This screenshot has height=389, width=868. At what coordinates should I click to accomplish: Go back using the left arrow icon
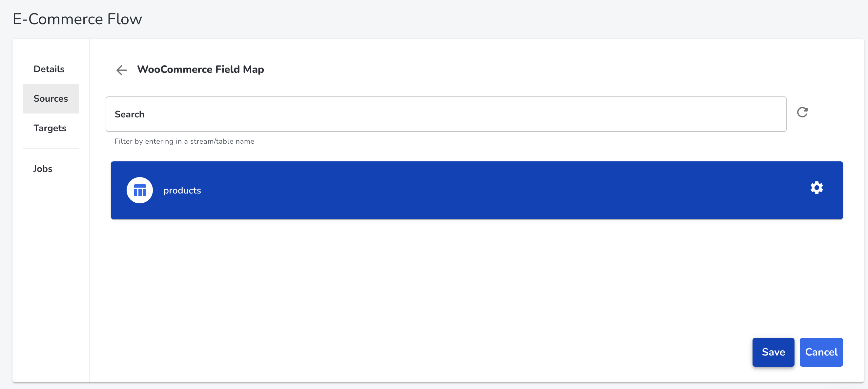(121, 70)
